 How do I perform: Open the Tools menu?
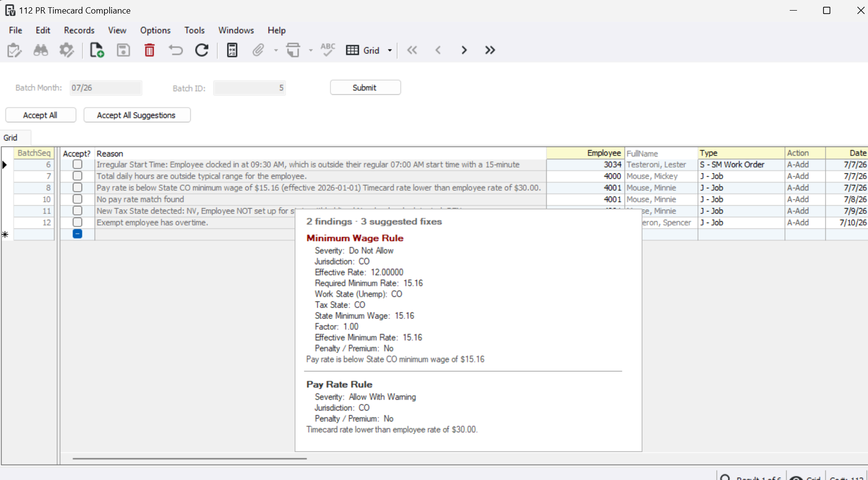[x=195, y=30]
